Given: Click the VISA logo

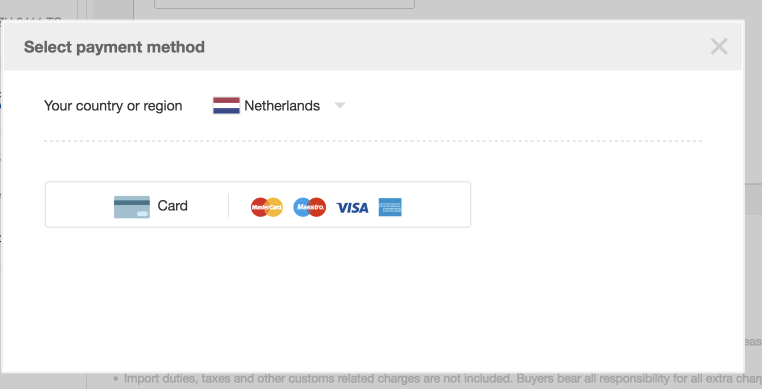Looking at the screenshot, I should click(x=352, y=208).
